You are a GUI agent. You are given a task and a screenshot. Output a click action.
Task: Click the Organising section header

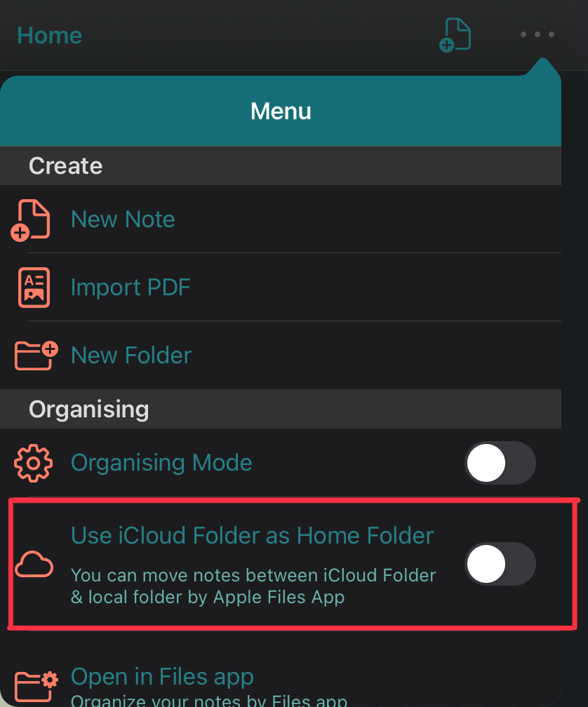click(281, 409)
